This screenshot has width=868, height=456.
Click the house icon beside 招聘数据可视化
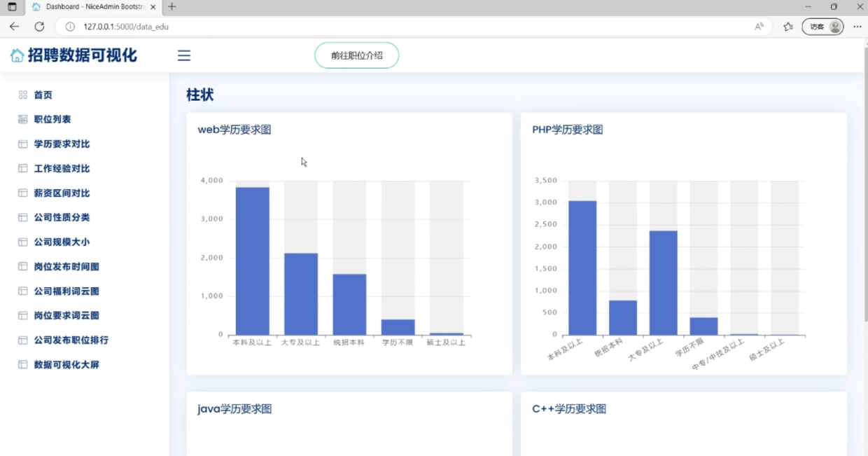click(16, 55)
